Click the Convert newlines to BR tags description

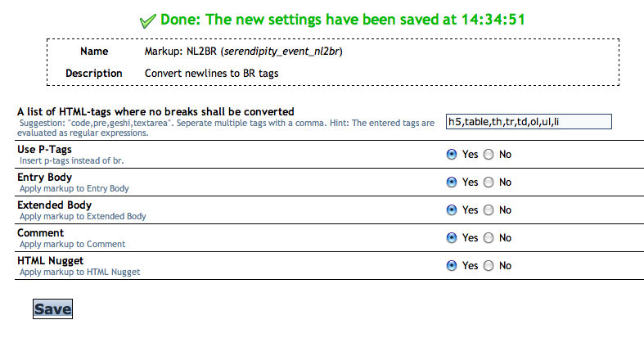pos(218,73)
